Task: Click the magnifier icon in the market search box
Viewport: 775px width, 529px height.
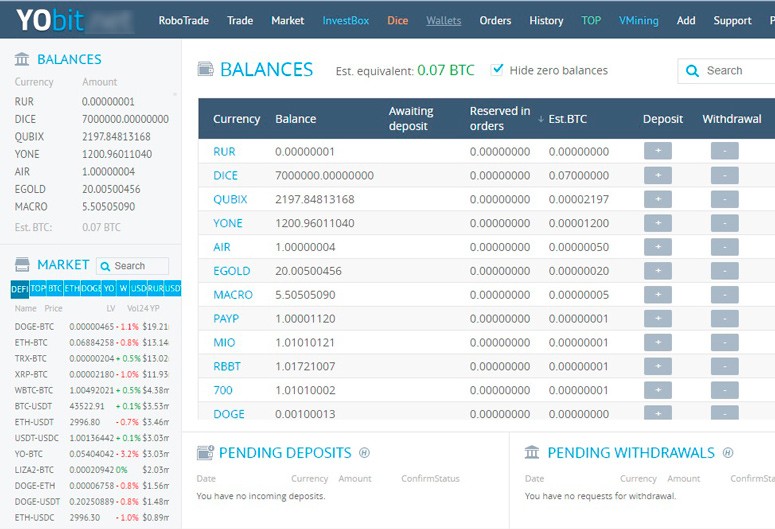Action: [105, 266]
